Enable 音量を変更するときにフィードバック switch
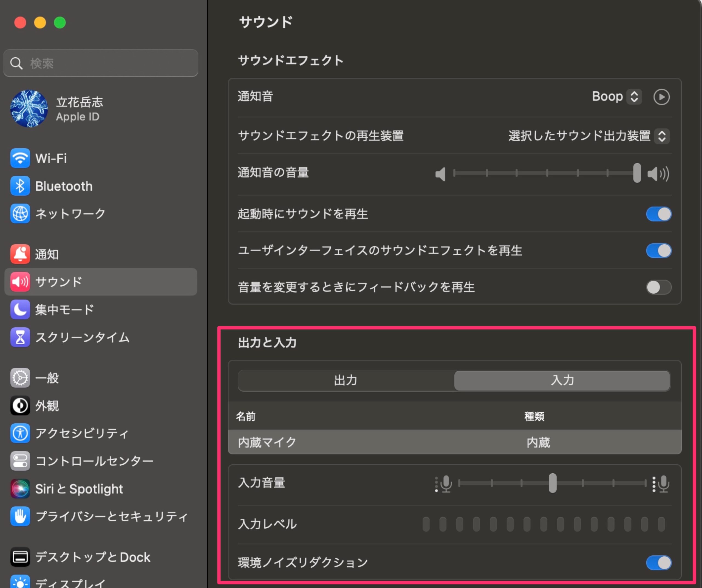The height and width of the screenshot is (588, 702). (x=658, y=287)
